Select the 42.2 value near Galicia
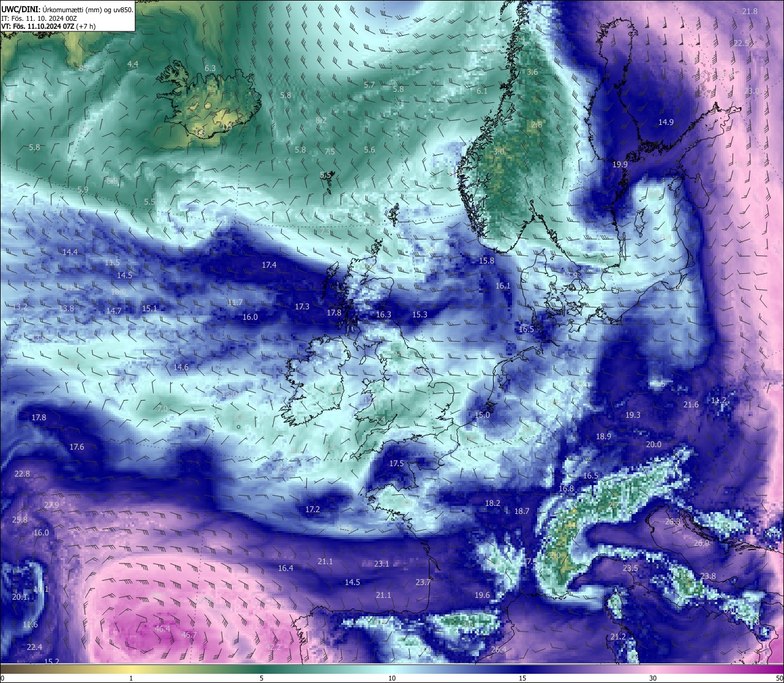This screenshot has height=683, width=784. (x=274, y=647)
